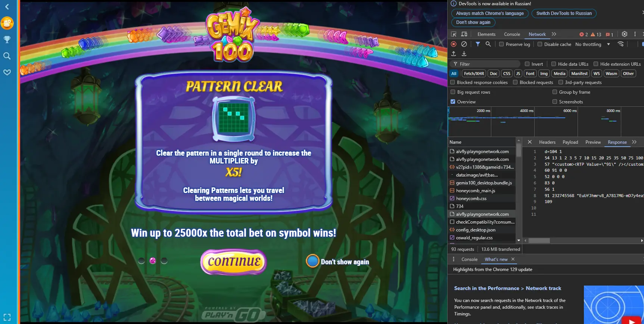Viewport: 644px width, 324px height.
Task: Click the import HAR upload icon
Action: pos(454,54)
